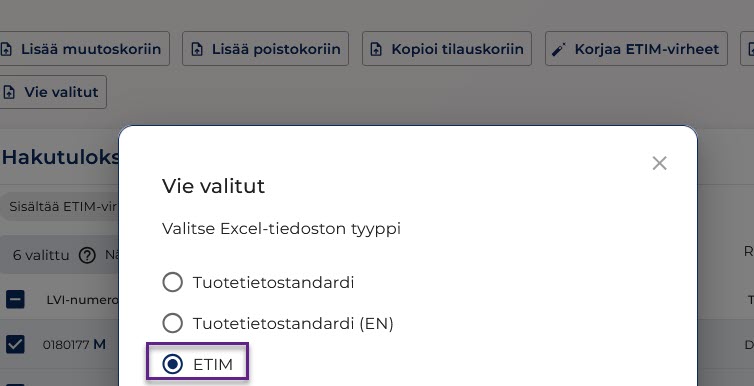Close the Vie valitut dialog with X
The height and width of the screenshot is (386, 754).
659,163
